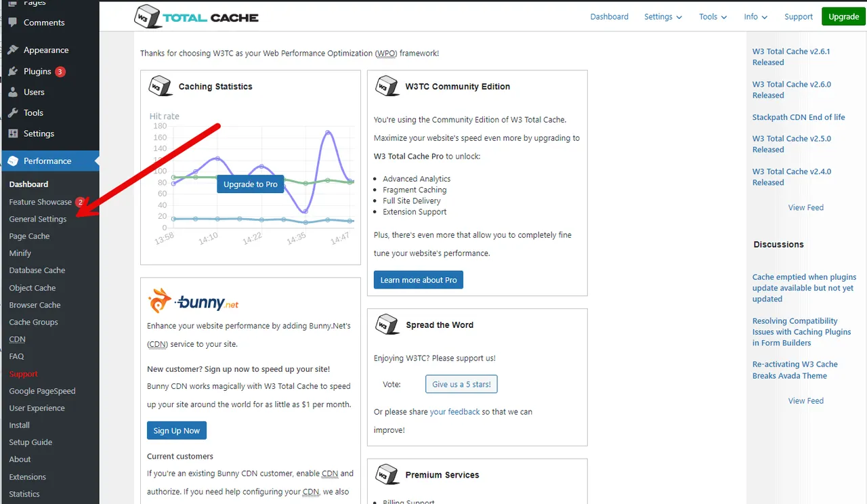Click the Give us a 5 stars! button
The image size is (867, 504).
tap(461, 384)
